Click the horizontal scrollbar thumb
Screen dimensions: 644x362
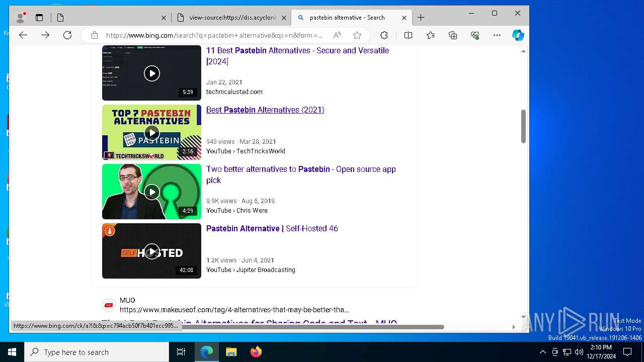(x=312, y=327)
